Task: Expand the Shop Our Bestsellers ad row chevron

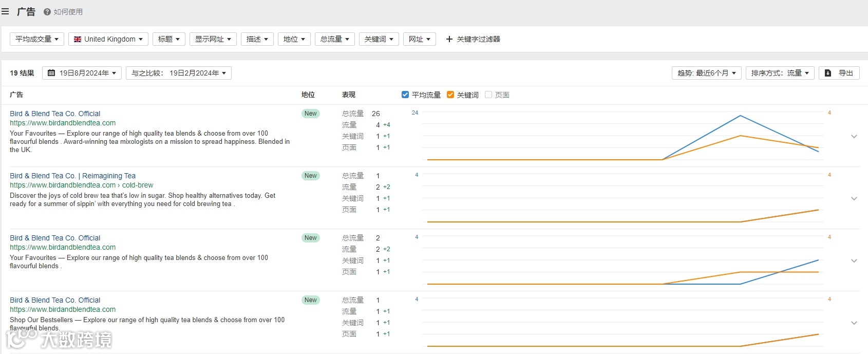Action: [854, 323]
